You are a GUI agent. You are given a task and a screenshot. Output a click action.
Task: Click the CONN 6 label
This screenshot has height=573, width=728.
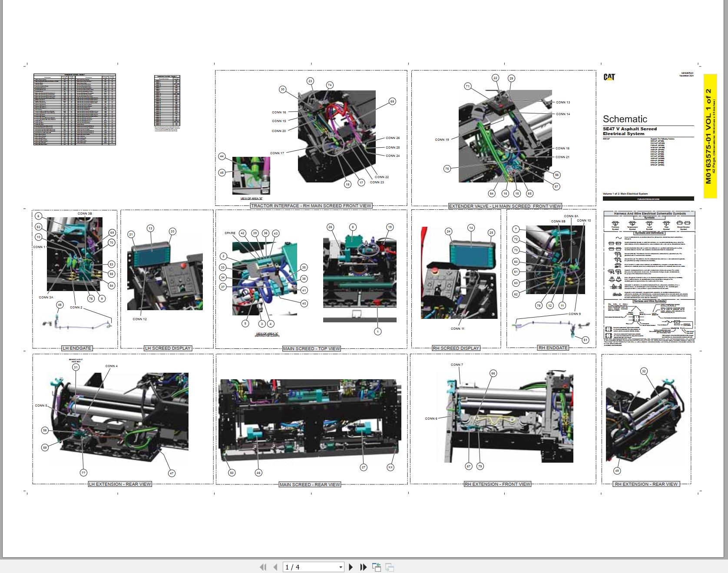pyautogui.click(x=431, y=418)
